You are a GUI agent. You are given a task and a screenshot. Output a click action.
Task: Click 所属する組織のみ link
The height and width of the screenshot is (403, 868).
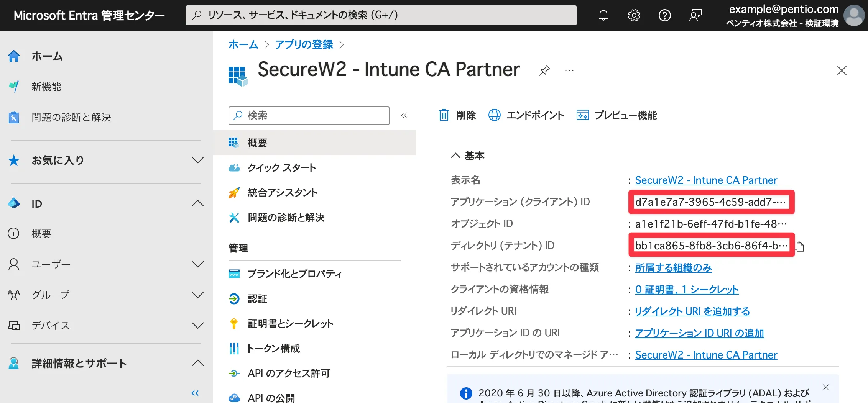point(674,267)
